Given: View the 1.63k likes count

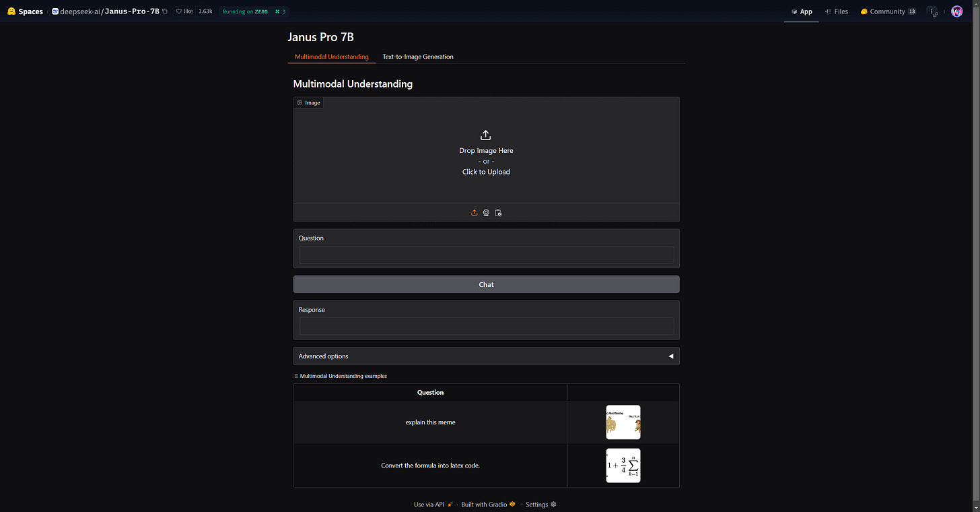Looking at the screenshot, I should pyautogui.click(x=205, y=11).
